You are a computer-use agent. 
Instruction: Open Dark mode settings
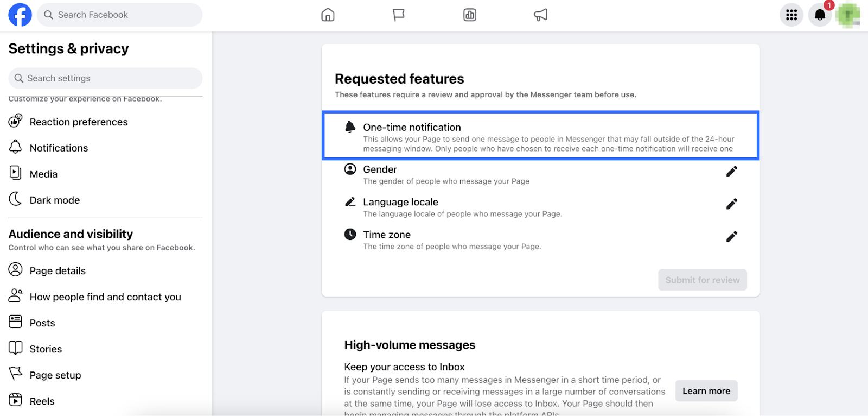pyautogui.click(x=54, y=200)
